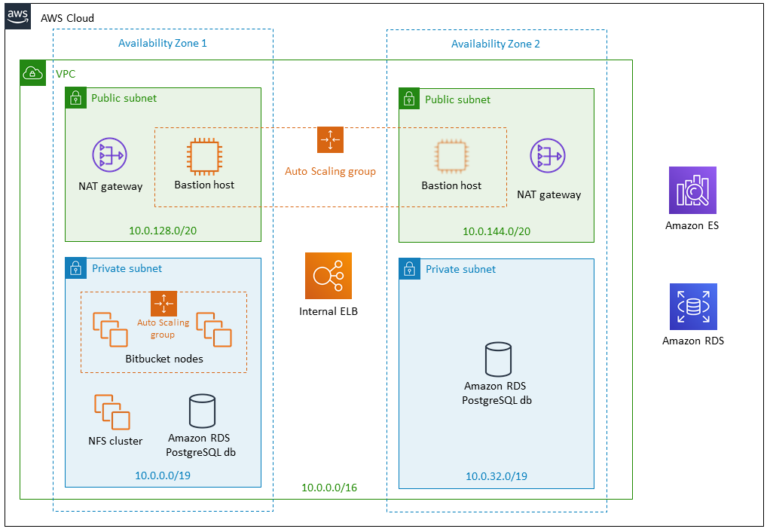Open the Internal ELB icon

[x=328, y=275]
